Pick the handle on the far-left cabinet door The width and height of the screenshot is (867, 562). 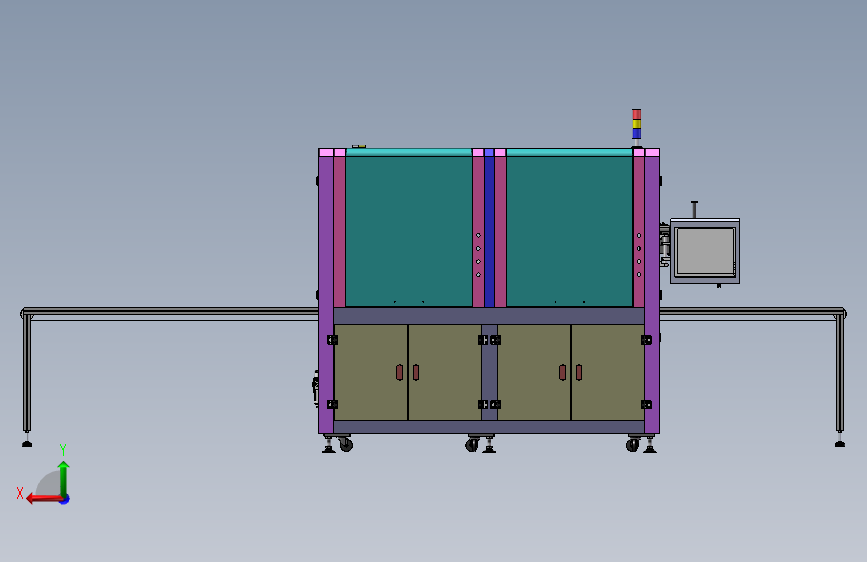(399, 372)
